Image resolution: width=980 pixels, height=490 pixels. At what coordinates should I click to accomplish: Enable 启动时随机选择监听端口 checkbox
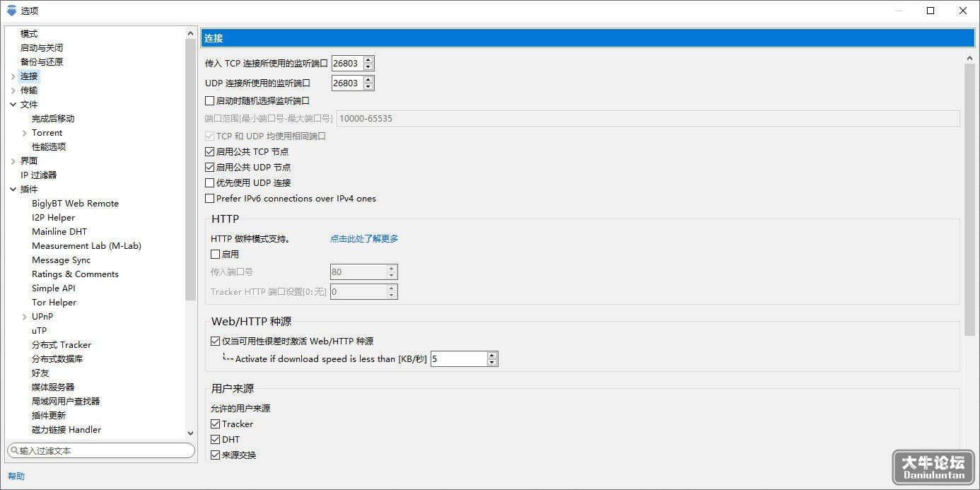point(209,101)
